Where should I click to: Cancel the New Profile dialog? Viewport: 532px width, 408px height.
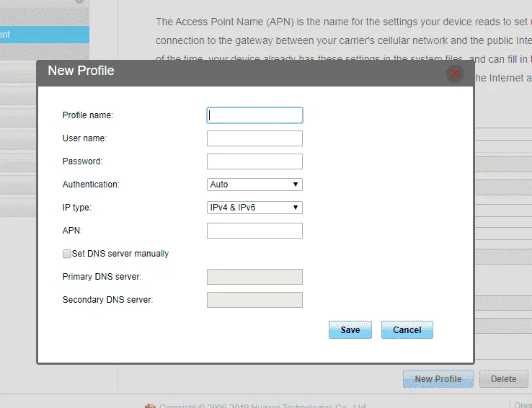coord(407,329)
